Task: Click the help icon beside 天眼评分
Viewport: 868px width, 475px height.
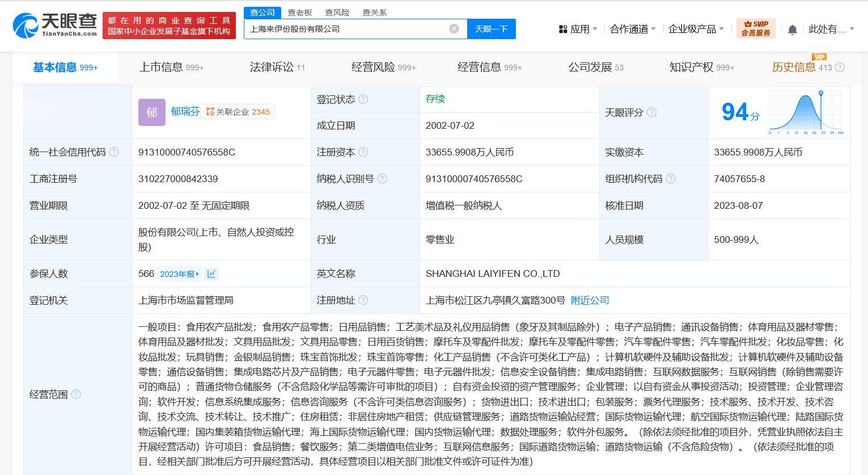Action: [x=651, y=112]
